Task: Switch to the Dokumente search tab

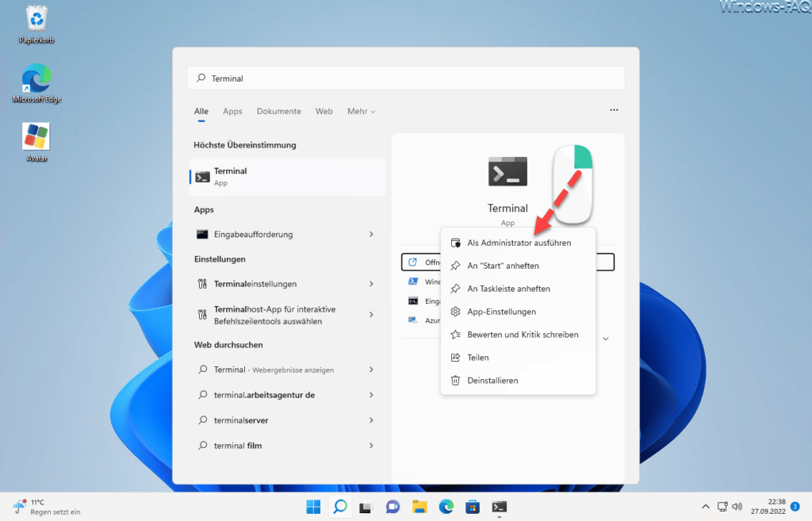Action: (x=278, y=111)
